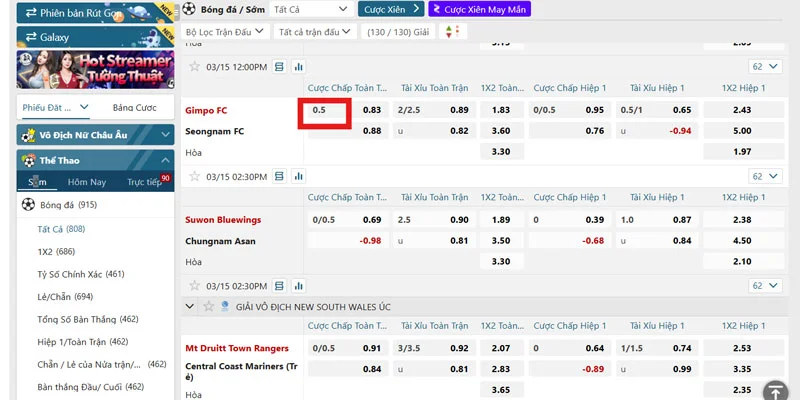
Task: Open the Gimpo FC team name
Action: click(206, 110)
